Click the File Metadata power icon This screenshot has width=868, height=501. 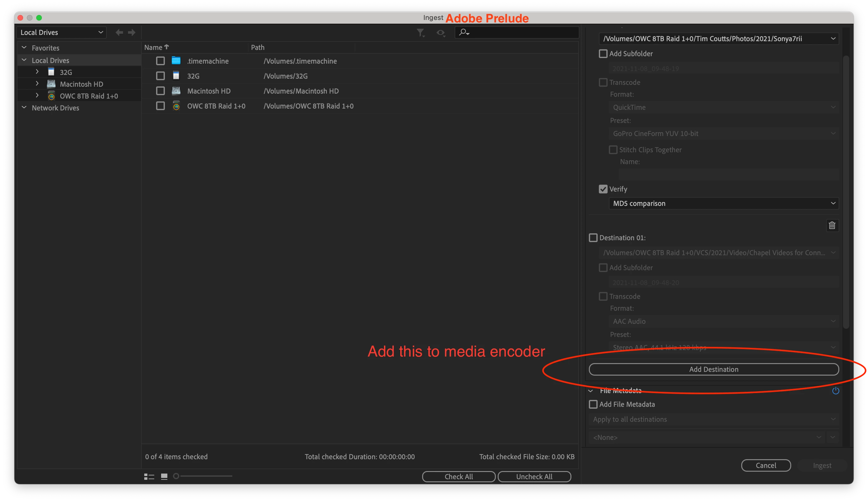835,391
